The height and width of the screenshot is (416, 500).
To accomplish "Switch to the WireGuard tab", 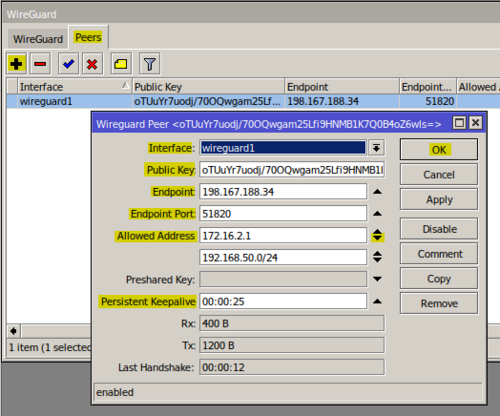I will point(38,39).
